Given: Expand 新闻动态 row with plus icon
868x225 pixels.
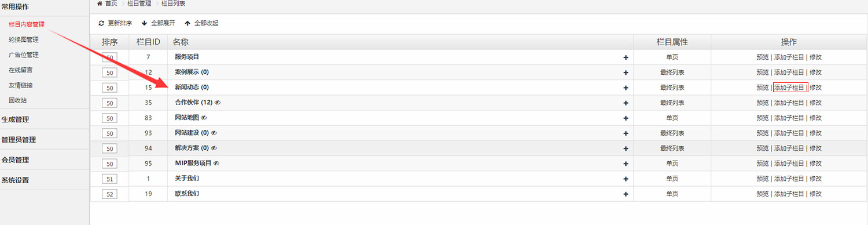Looking at the screenshot, I should click(x=626, y=88).
